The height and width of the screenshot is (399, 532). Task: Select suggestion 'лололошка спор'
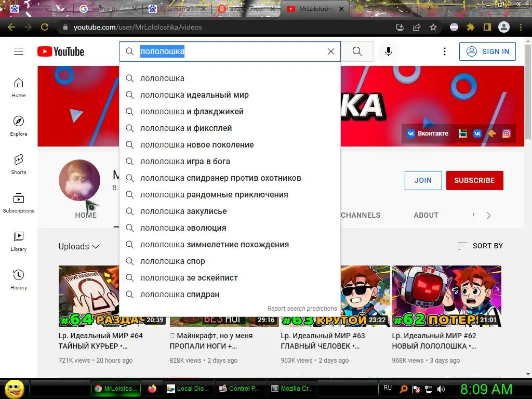(230, 261)
